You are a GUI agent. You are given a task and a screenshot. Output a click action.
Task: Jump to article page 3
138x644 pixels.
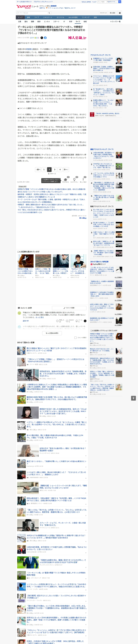click(55, 169)
